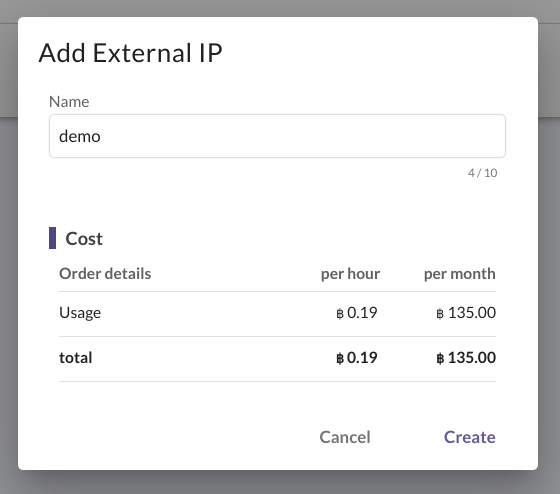Click the 4 / 10 character counter
Viewport: 560px width, 494px height.
(482, 173)
